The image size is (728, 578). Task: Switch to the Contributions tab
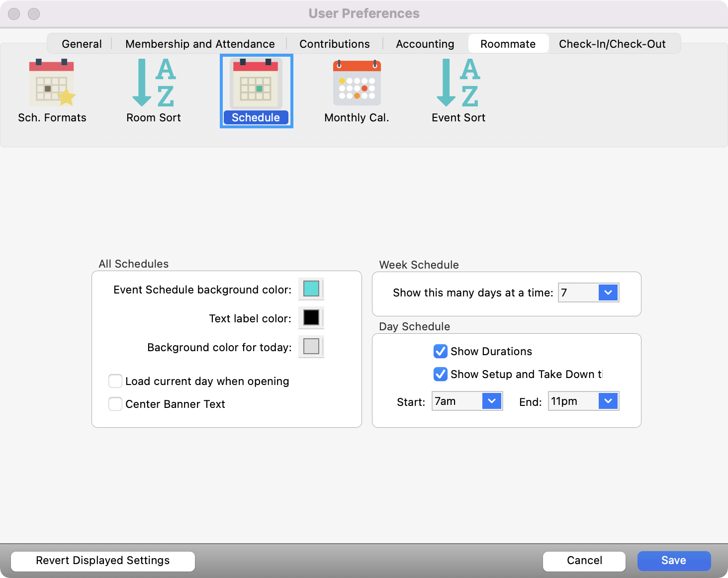334,44
